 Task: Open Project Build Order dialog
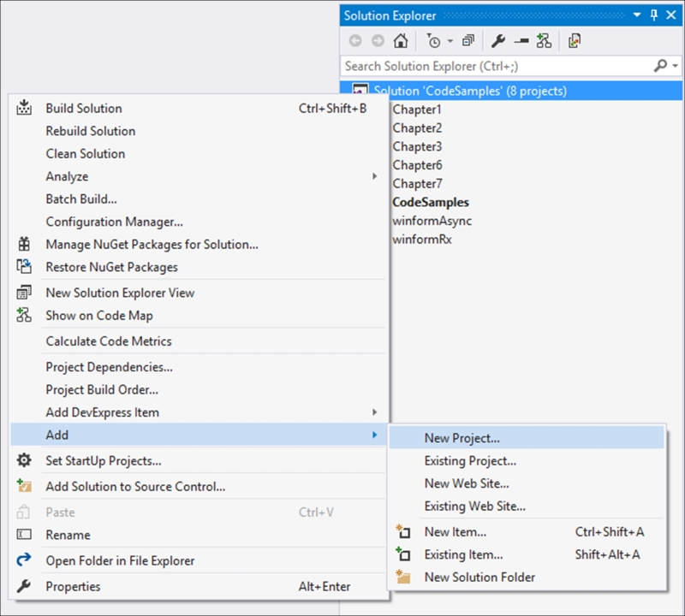tap(102, 390)
